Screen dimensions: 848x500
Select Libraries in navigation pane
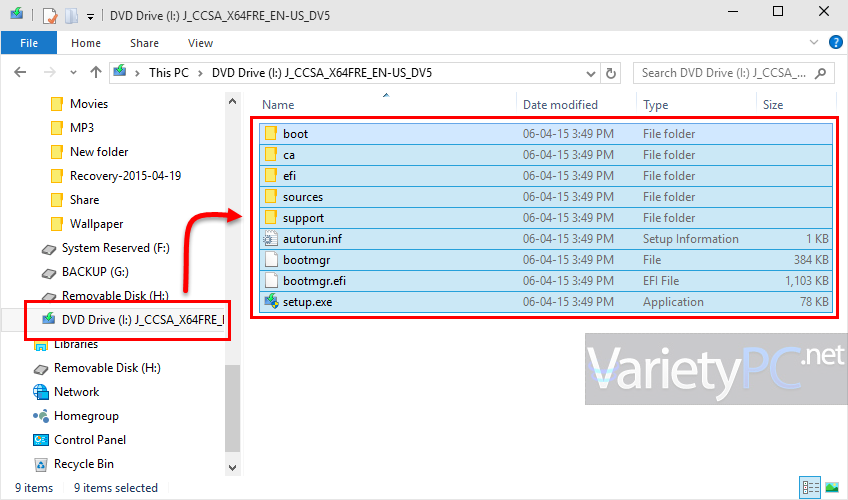click(x=76, y=344)
